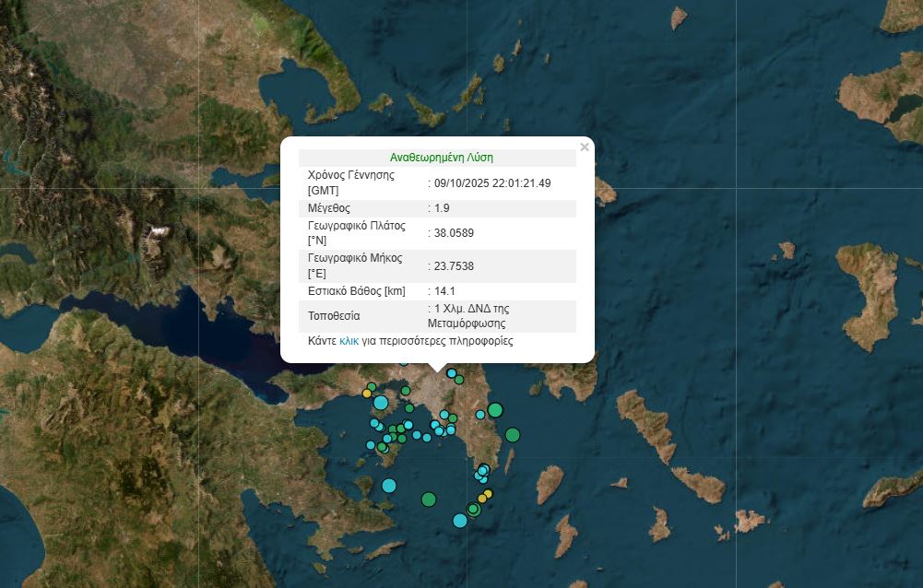This screenshot has width=923, height=588.
Task: Click the isolated green marker on the western peninsula
Action: pos(371,387)
